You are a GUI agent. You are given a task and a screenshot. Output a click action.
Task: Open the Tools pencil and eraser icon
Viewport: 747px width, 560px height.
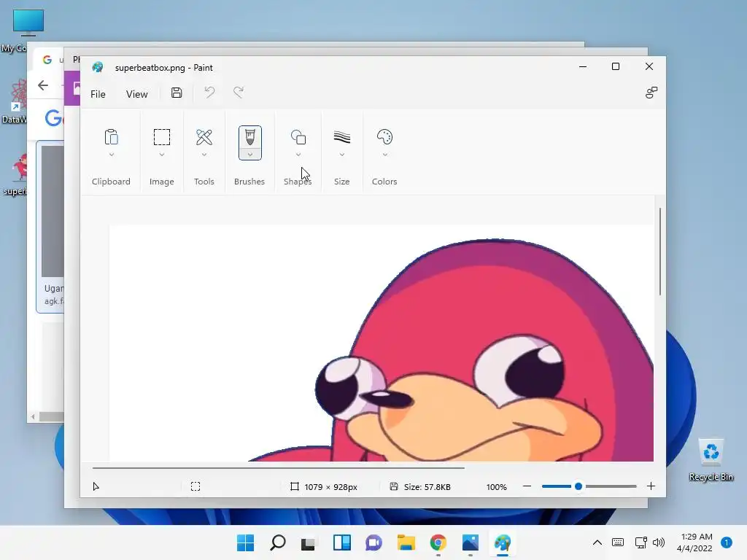point(204,137)
